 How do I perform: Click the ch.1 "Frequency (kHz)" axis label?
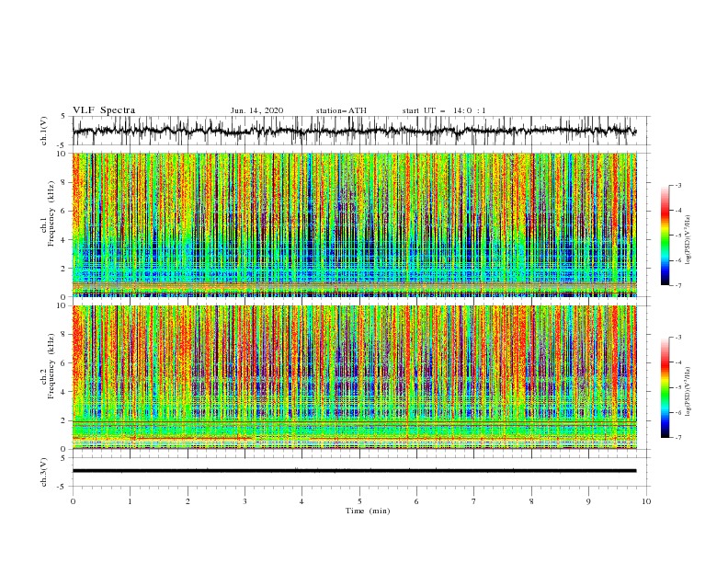(x=51, y=214)
